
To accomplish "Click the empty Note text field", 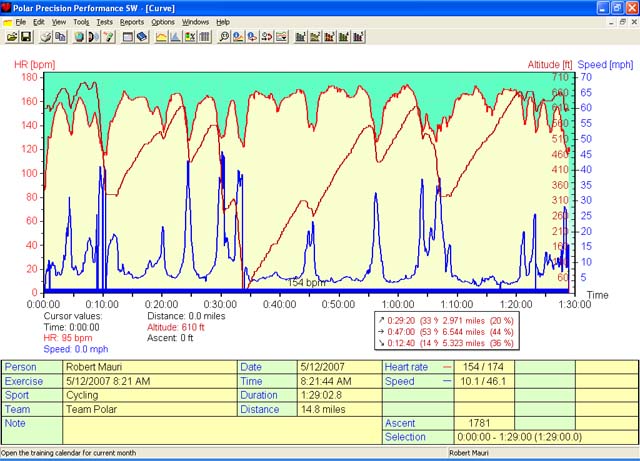I will [x=222, y=430].
